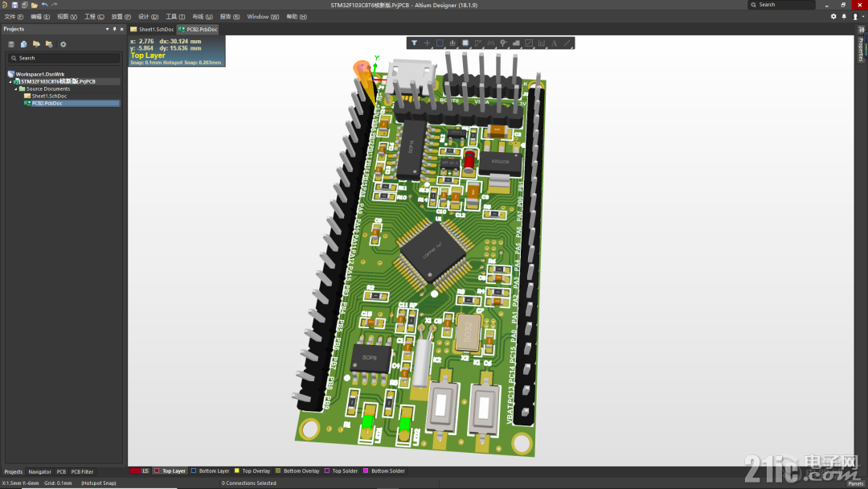
Task: Activate the Bottom Solder layer tab
Action: pos(384,471)
